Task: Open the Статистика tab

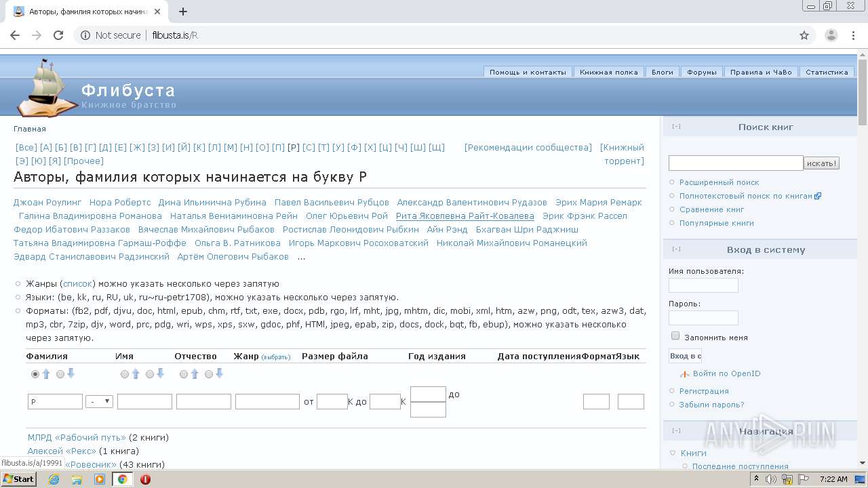Action: pos(827,72)
